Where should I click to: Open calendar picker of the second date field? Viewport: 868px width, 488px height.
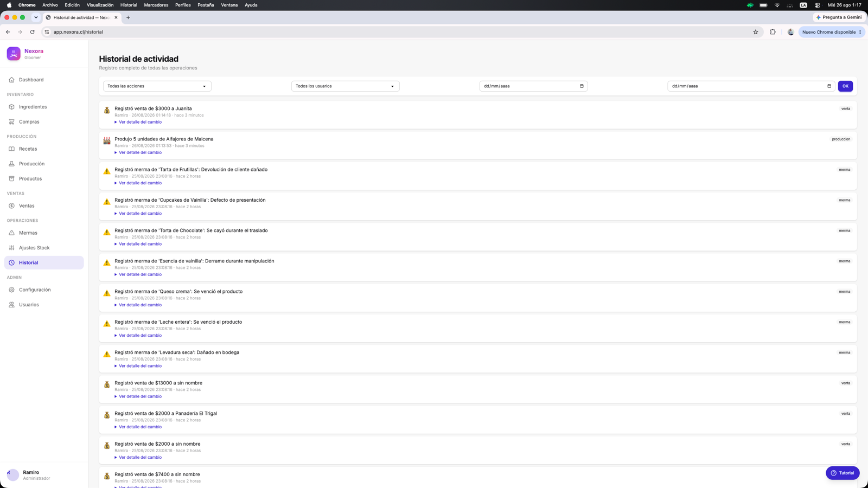pos(829,86)
